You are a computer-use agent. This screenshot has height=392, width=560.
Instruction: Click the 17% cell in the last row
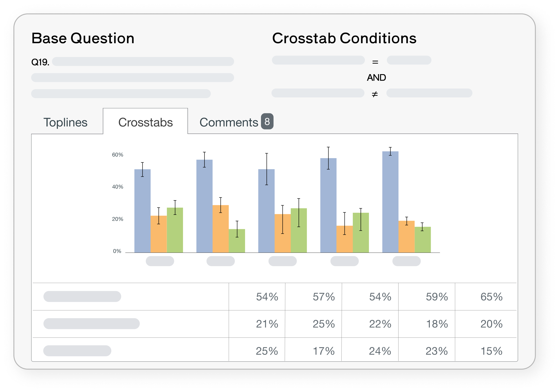(x=323, y=351)
